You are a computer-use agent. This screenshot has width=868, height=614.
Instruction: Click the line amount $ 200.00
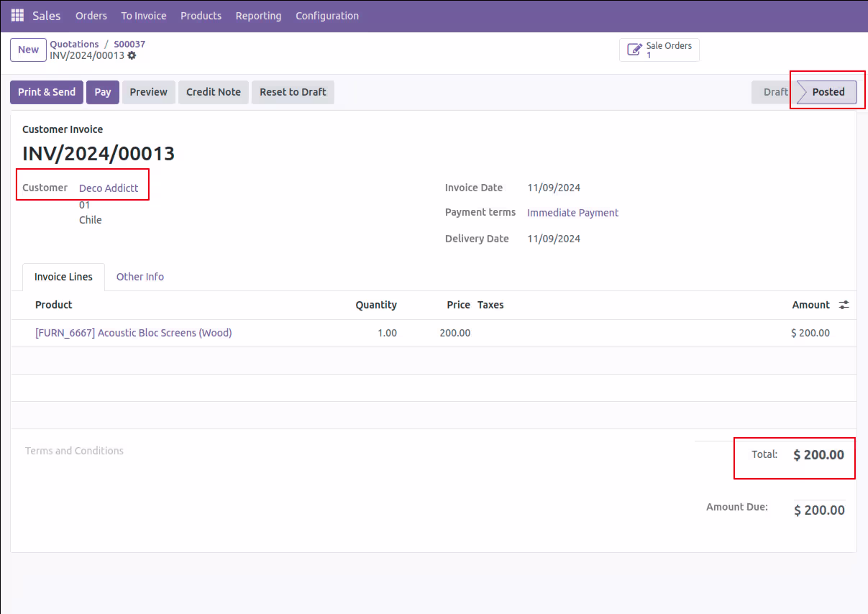[x=810, y=333]
